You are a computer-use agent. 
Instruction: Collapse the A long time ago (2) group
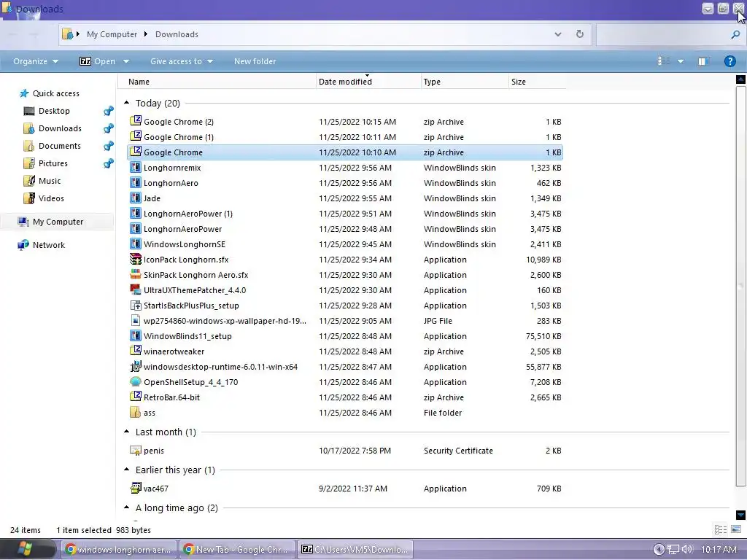click(127, 507)
